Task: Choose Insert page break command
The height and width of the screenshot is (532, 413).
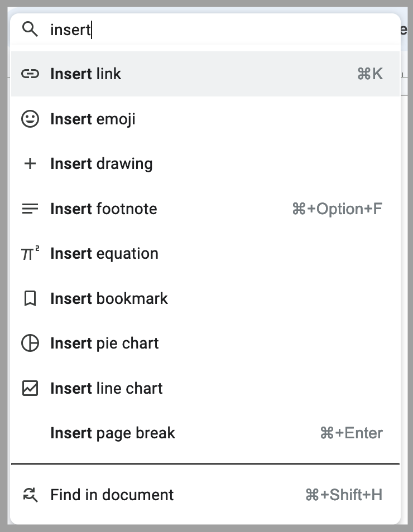Action: coord(113,433)
